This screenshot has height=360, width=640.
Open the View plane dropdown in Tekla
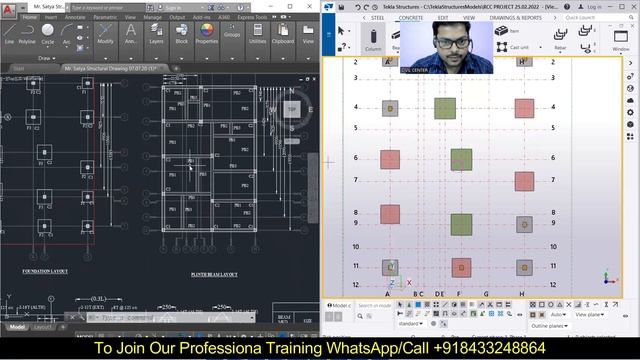coord(589,315)
